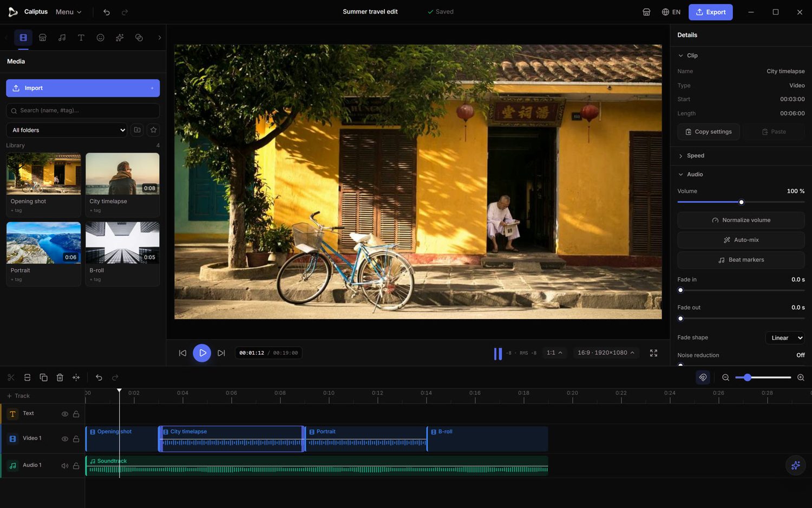This screenshot has height=508, width=812.
Task: Open the 16:9 1920×1080 resolution dropdown
Action: 606,353
